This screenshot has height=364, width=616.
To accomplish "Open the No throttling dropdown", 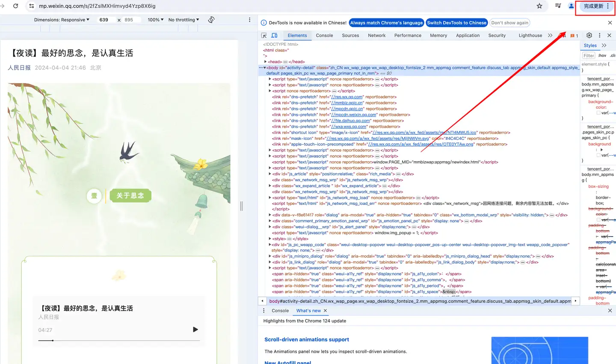I will [184, 20].
